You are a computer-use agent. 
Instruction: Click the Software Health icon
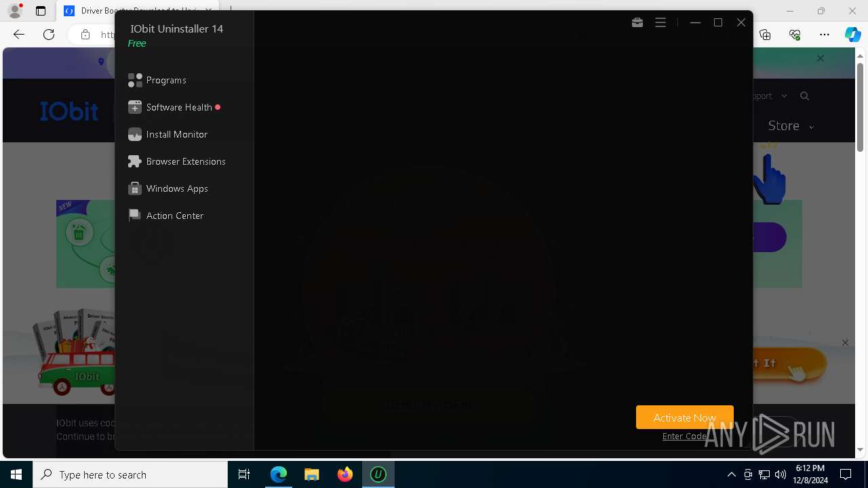[135, 107]
